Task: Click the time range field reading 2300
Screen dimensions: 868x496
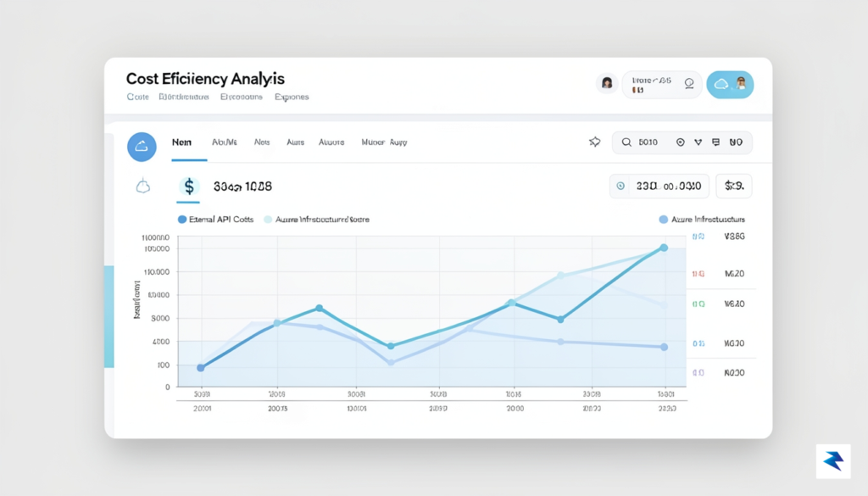Action: pos(659,186)
